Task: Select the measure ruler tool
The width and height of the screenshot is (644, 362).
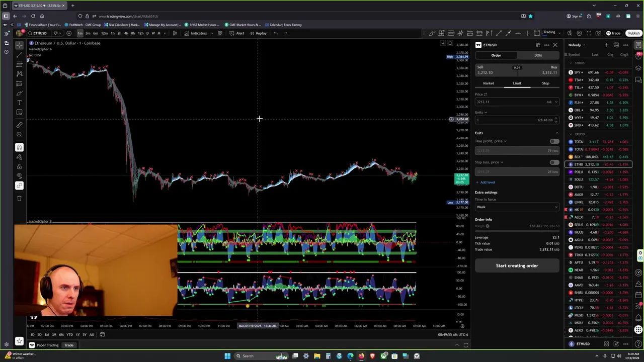Action: tap(19, 125)
